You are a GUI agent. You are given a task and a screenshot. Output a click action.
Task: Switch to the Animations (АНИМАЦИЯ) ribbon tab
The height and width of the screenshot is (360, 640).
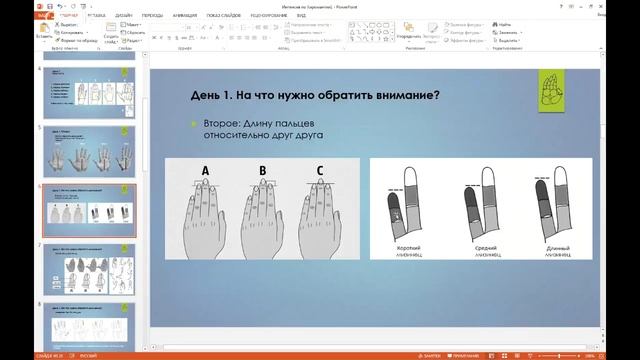184,16
